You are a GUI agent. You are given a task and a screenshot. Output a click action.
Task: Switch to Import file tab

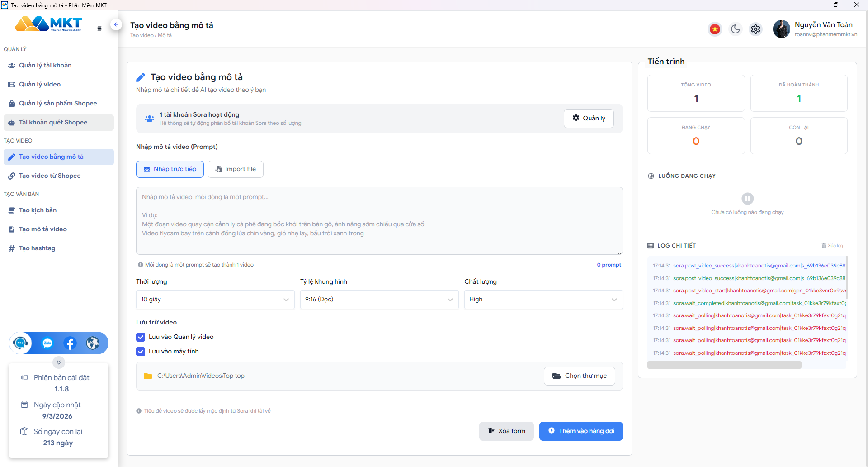236,169
